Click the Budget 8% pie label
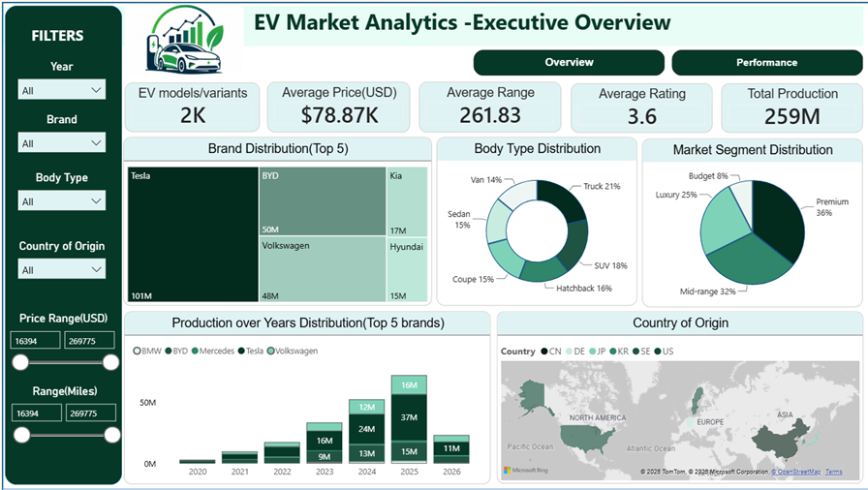The image size is (868, 490). pos(708,176)
